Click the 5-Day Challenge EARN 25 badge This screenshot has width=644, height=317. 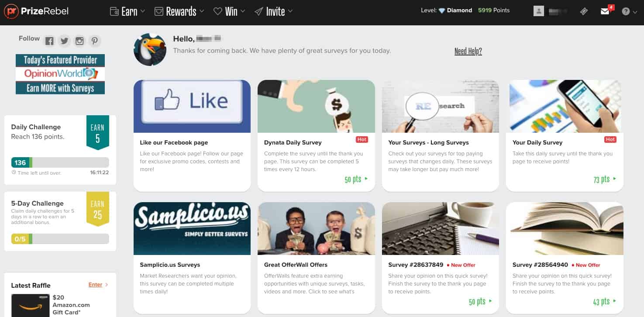tap(97, 209)
